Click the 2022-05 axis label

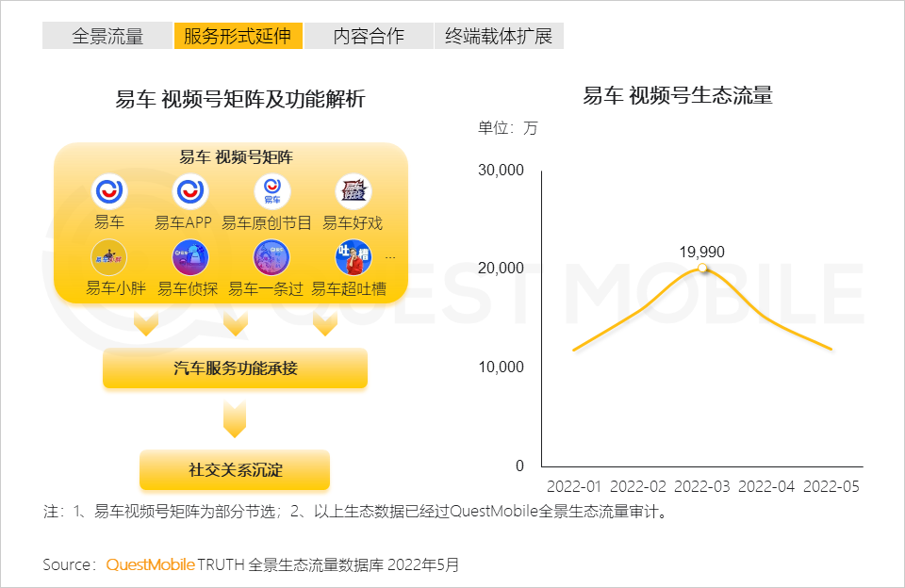[x=831, y=486]
